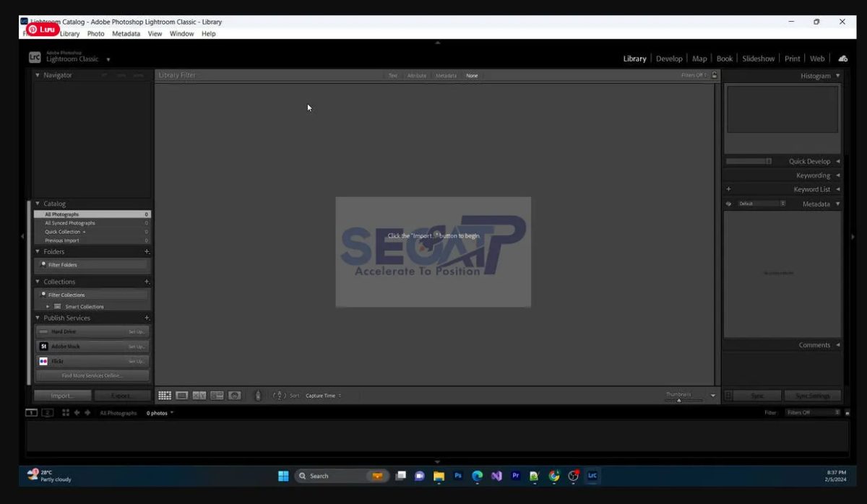Select the Metadata filter in Library Filter

pyautogui.click(x=446, y=76)
